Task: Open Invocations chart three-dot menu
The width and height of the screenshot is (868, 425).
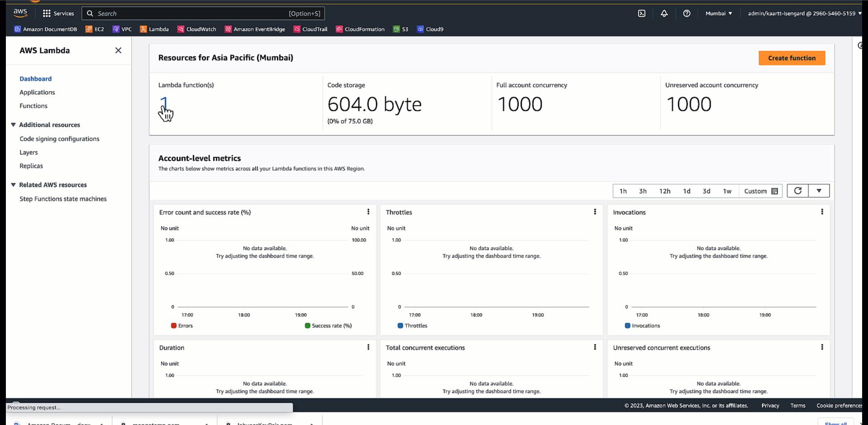Action: [822, 212]
